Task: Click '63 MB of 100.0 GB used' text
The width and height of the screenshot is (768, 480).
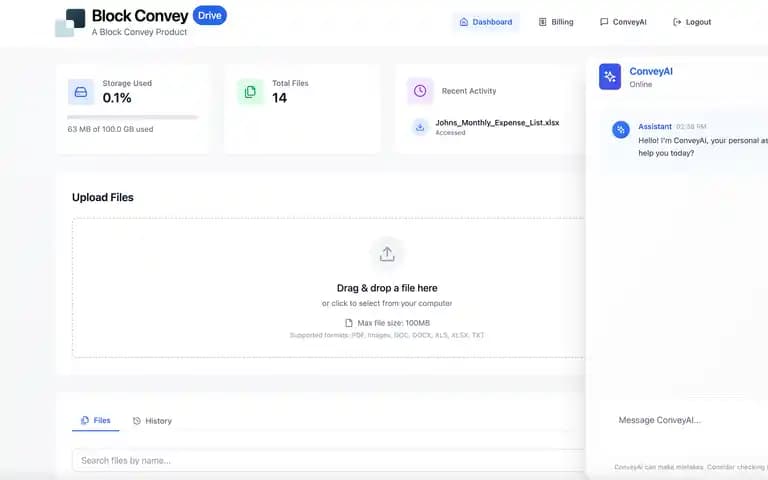Action: click(x=110, y=129)
